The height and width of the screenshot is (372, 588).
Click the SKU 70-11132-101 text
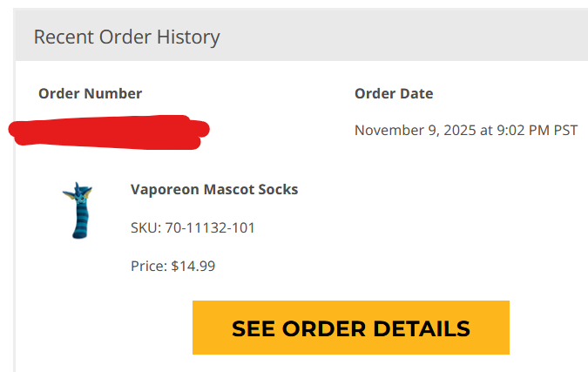tap(193, 228)
